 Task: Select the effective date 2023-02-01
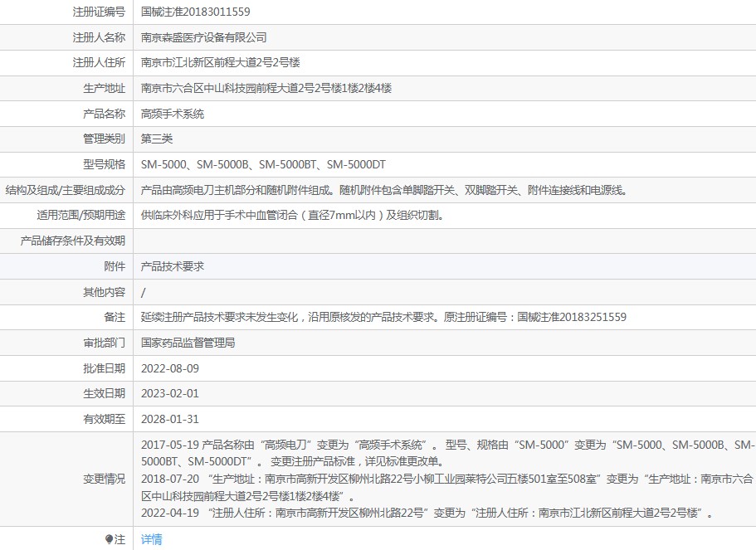point(170,393)
